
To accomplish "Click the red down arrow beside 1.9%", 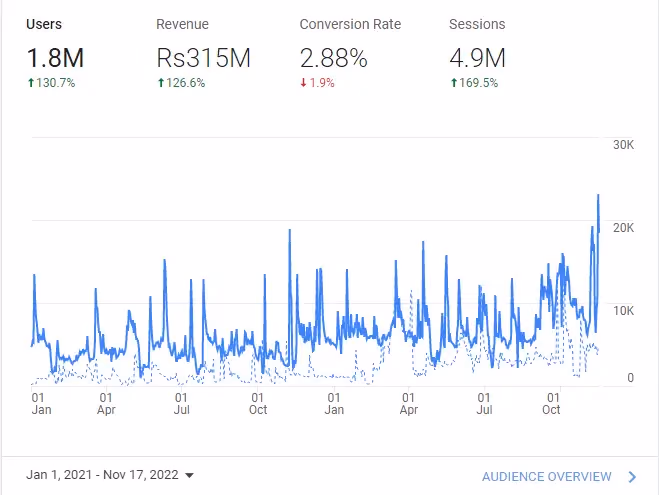I will [303, 83].
